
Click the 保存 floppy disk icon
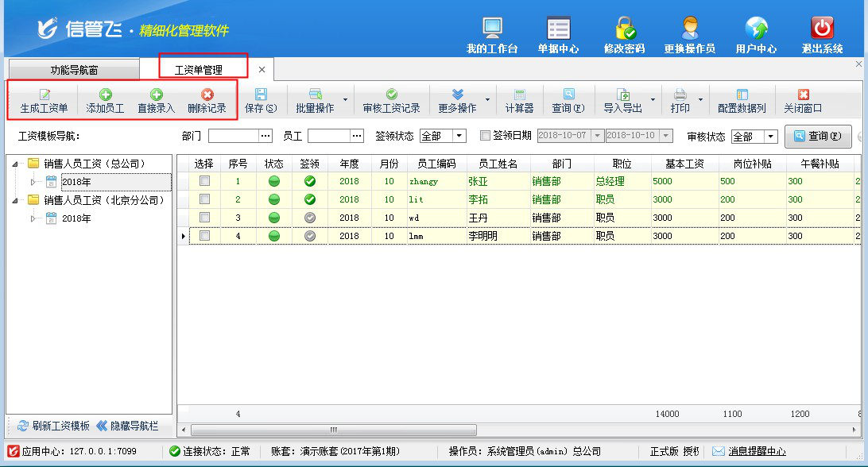pos(261,95)
